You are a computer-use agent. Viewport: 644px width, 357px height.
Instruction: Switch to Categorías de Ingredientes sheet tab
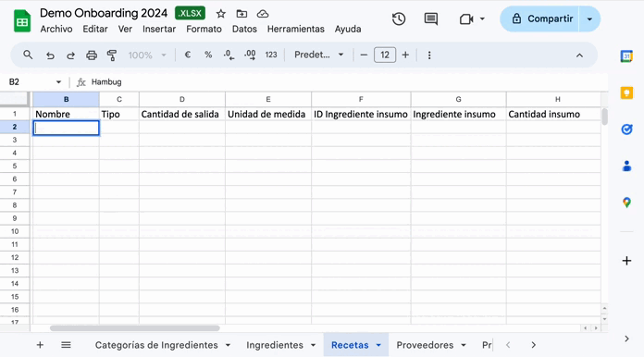coord(156,345)
